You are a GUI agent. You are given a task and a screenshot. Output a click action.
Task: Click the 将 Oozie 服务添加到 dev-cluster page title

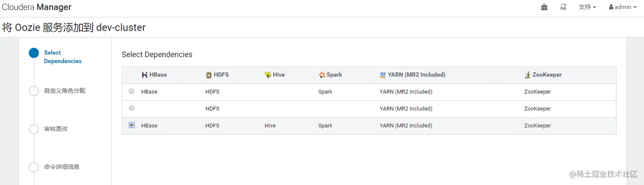pos(74,28)
